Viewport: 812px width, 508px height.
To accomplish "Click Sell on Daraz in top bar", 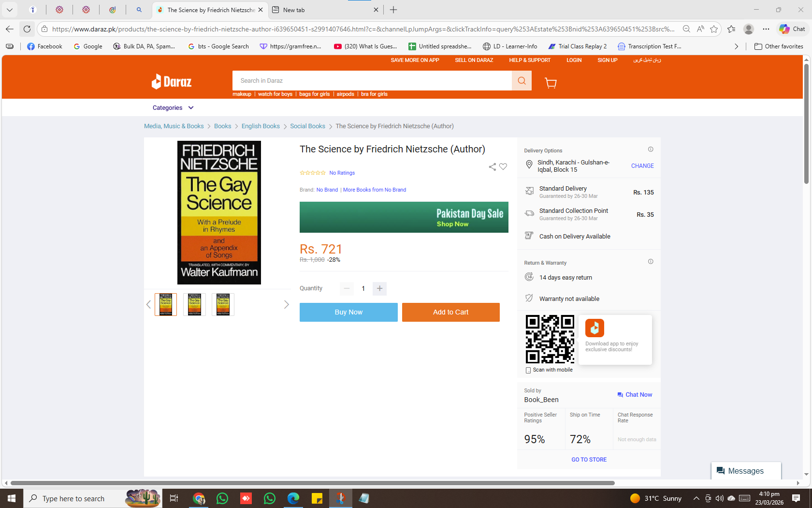I will click(474, 60).
